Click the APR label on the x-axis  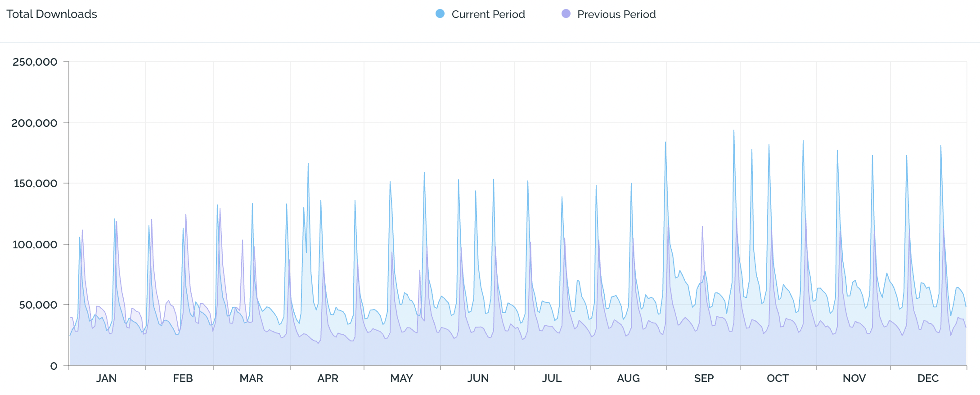328,378
